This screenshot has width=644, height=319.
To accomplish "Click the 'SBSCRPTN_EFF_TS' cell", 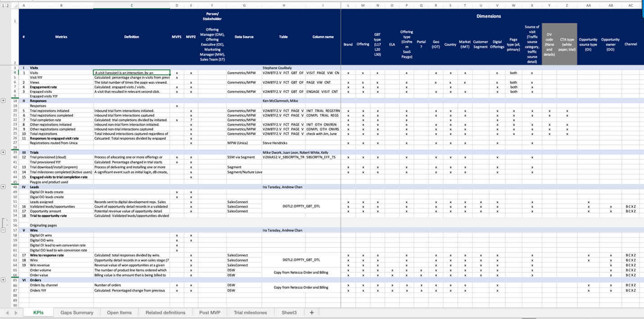I will click(x=323, y=157).
